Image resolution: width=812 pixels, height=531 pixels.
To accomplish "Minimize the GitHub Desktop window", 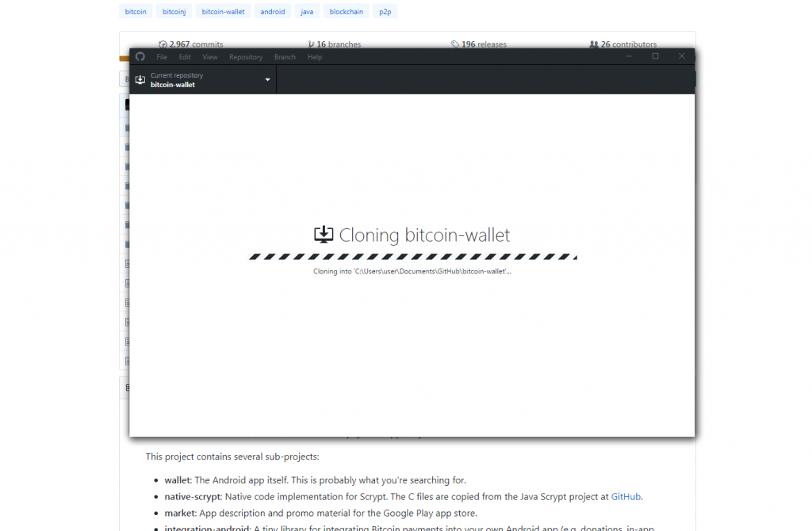I will pyautogui.click(x=629, y=56).
